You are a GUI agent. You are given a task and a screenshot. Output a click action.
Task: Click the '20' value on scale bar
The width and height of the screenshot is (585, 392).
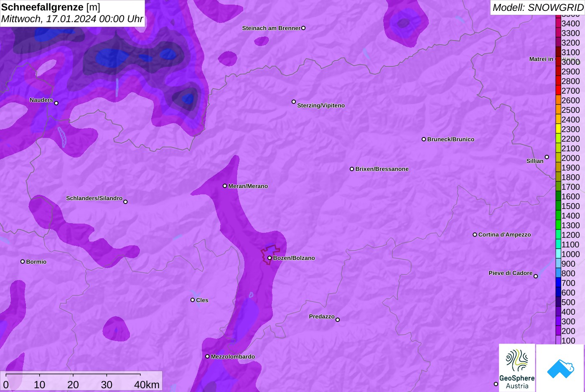coord(73,384)
